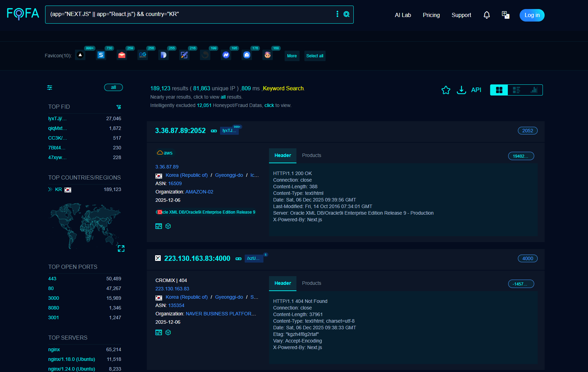Open the Pricing menu item
The image size is (588, 372).
point(431,15)
